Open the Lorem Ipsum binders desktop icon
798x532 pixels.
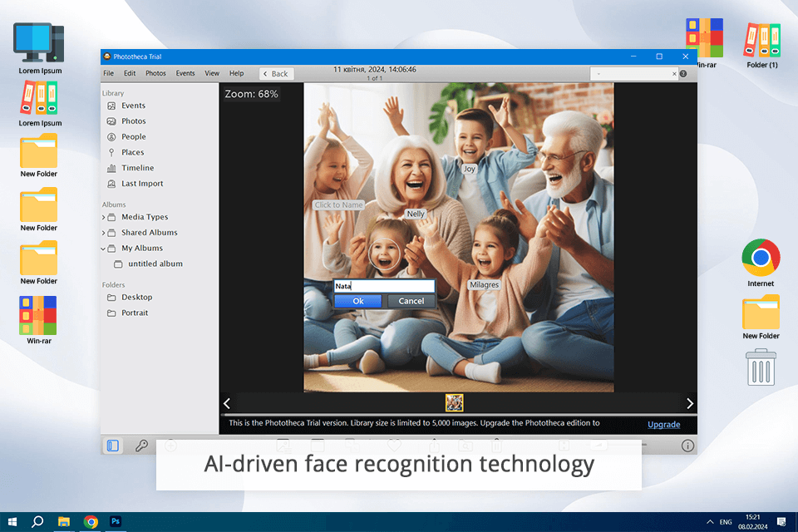coord(40,104)
